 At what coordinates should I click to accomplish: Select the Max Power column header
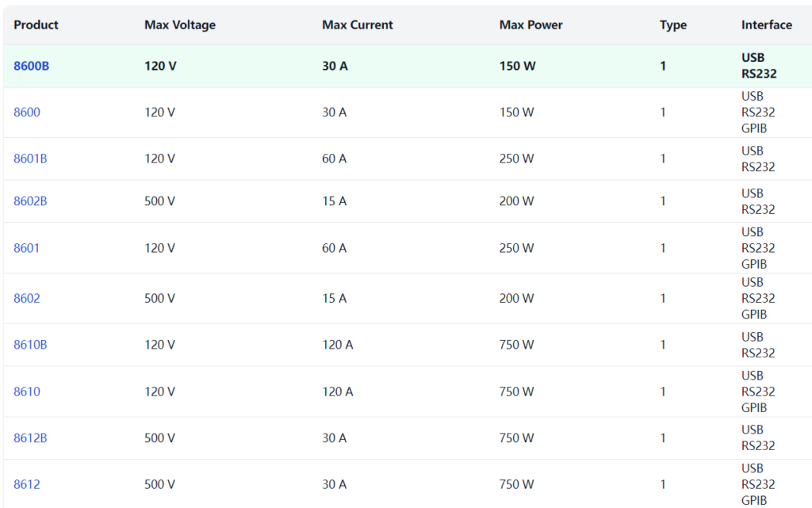[530, 25]
